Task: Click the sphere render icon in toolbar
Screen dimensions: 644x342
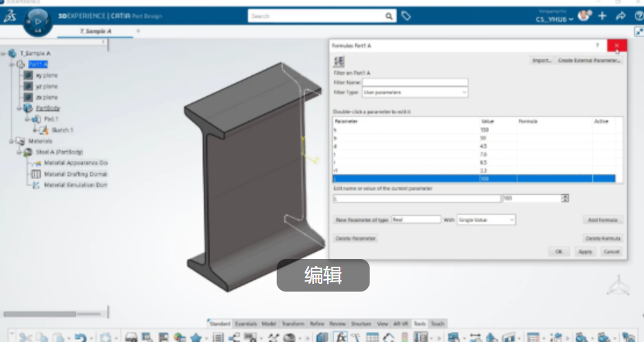Action: [289, 338]
